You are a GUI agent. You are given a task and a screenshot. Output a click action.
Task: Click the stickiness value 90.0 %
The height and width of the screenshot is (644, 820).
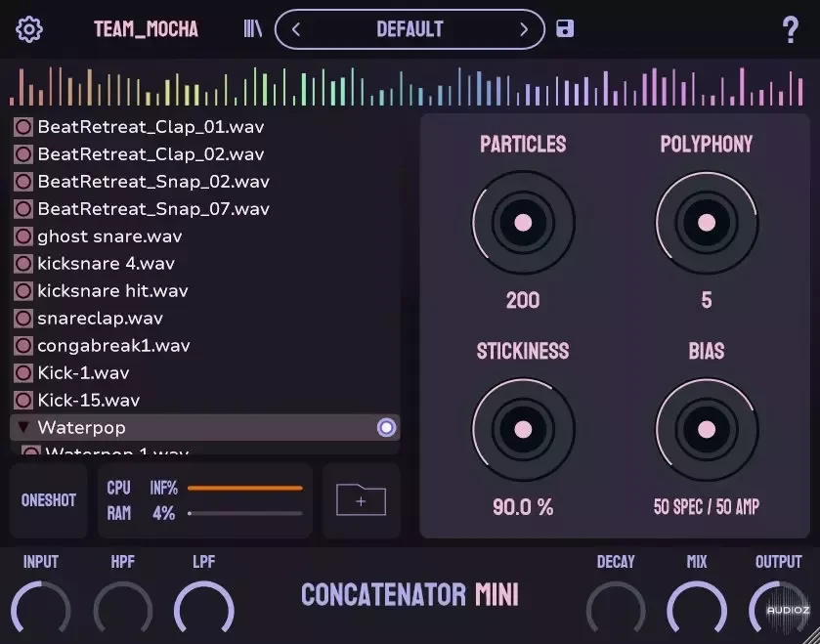(x=523, y=507)
